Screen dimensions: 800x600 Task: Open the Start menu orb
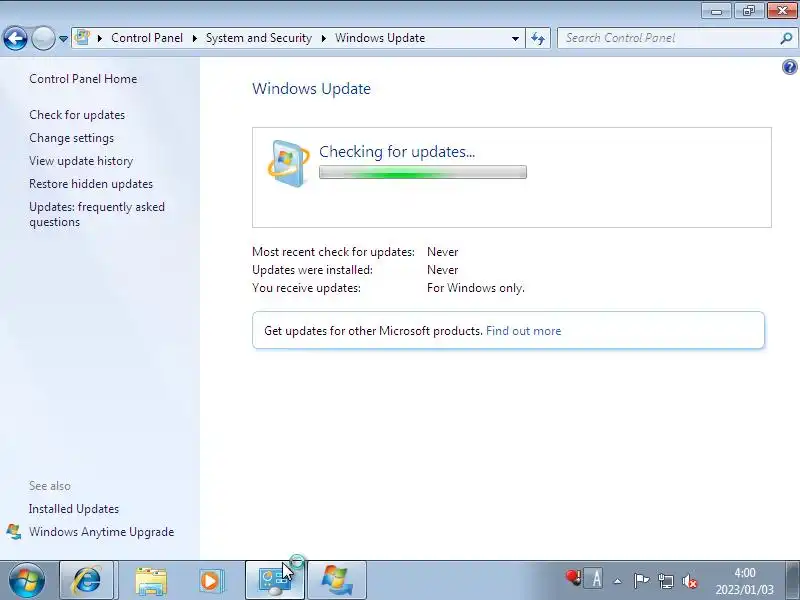point(27,580)
